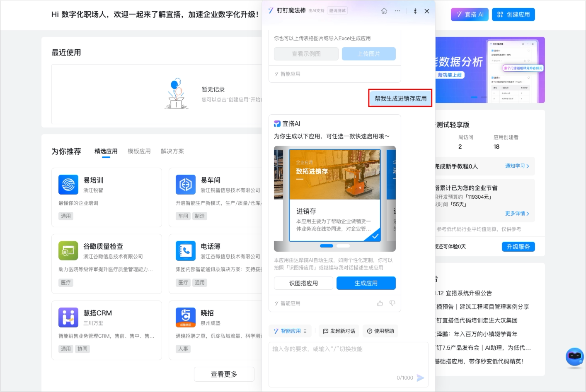Image resolution: width=586 pixels, height=392 pixels.
Task: Click the 生成应用 button
Action: pyautogui.click(x=366, y=283)
